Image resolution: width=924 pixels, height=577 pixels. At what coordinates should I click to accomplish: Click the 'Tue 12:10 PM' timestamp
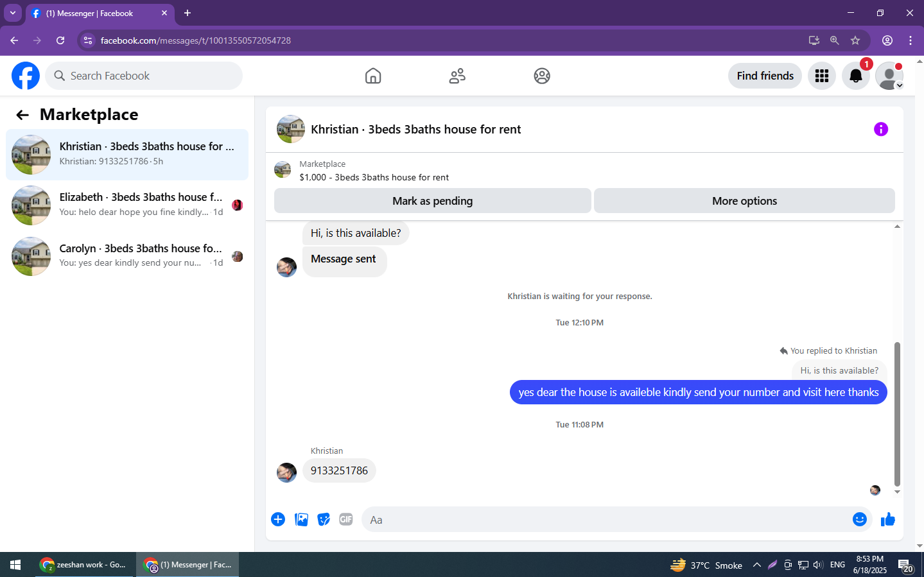point(580,323)
